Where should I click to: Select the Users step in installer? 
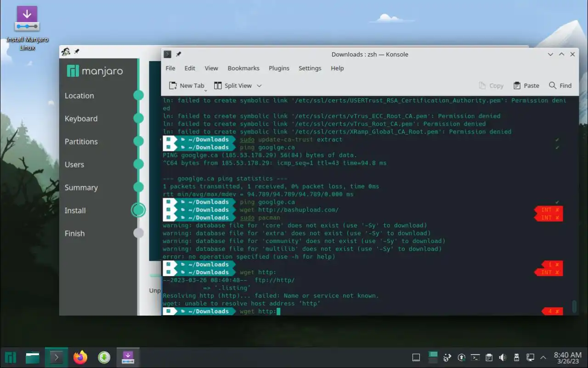74,165
